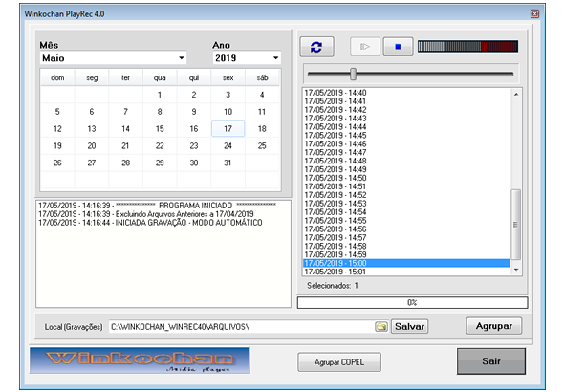The width and height of the screenshot is (564, 392).
Task: Select recording 17/05/2019 - 14:45
Action: 406,135
